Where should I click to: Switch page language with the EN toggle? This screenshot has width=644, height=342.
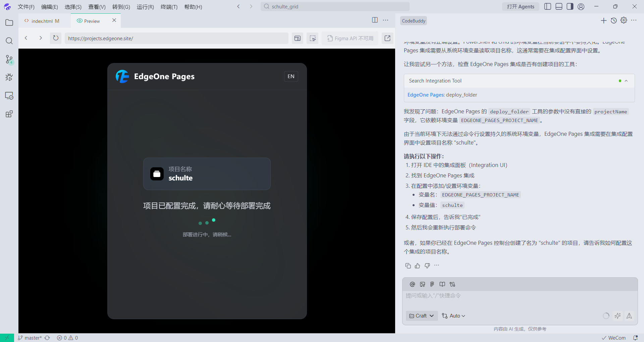[291, 76]
